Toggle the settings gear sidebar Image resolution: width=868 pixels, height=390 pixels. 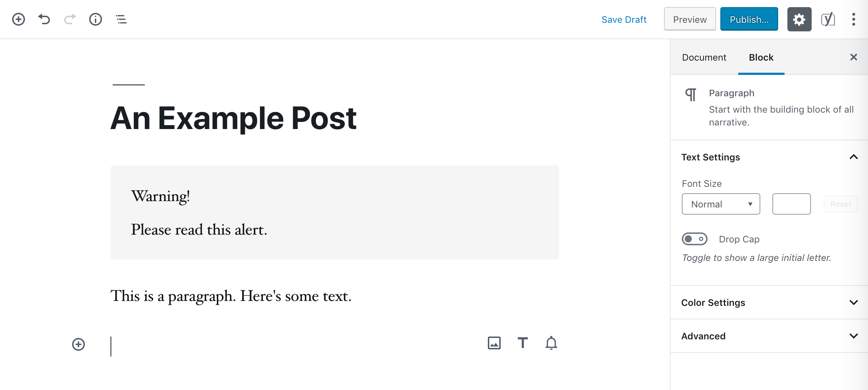point(799,19)
